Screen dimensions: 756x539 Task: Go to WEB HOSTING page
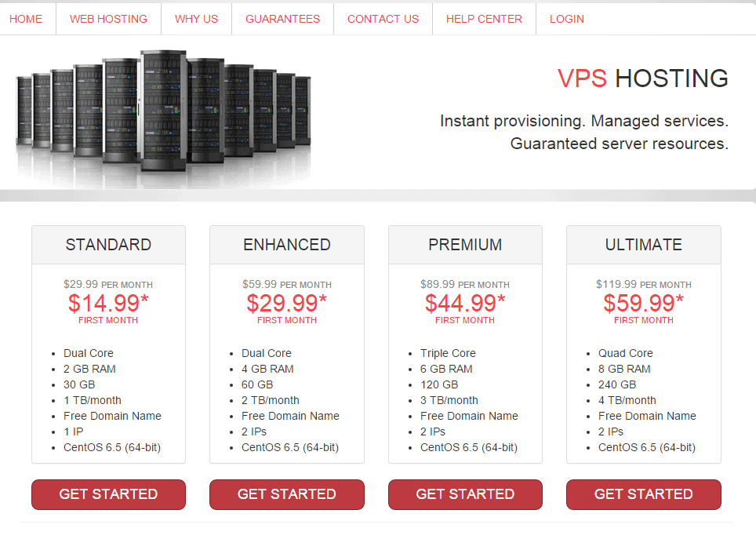[108, 19]
